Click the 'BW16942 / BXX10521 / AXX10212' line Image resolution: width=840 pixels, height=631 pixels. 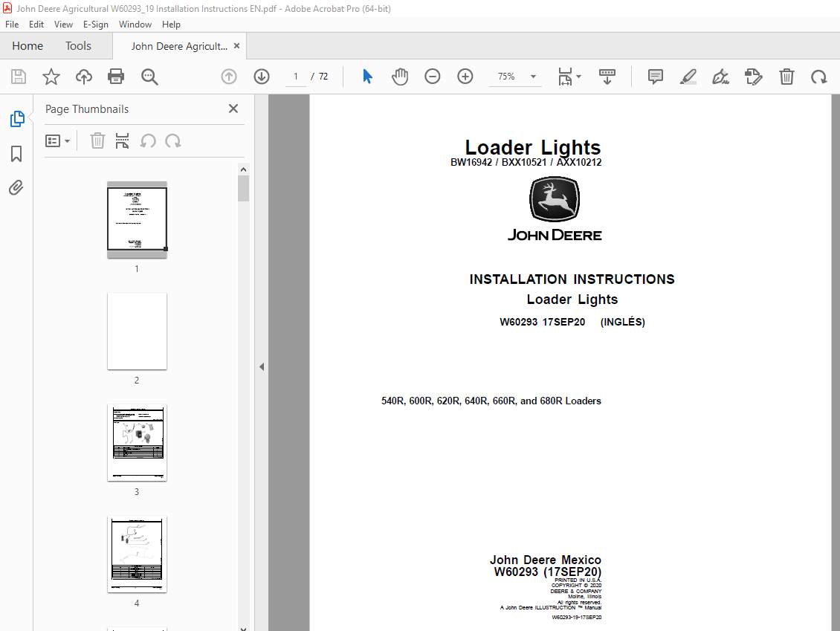[526, 162]
